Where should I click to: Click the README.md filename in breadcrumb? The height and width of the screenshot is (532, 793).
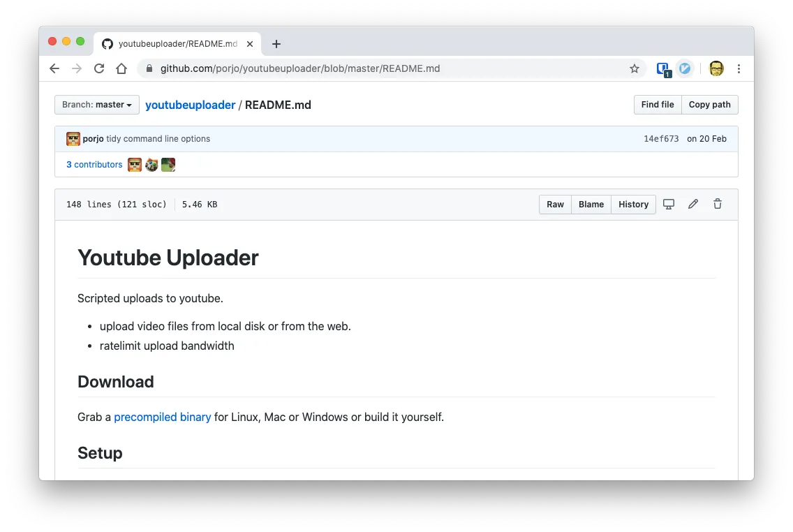[x=278, y=105]
